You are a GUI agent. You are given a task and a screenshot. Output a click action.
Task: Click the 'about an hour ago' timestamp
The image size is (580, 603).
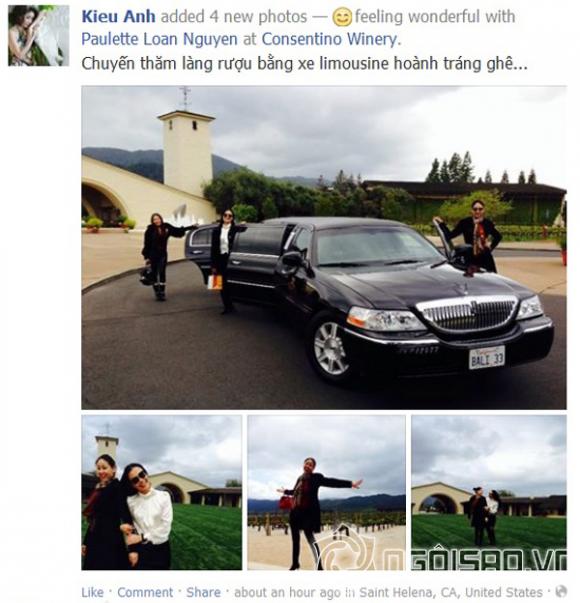(x=287, y=592)
